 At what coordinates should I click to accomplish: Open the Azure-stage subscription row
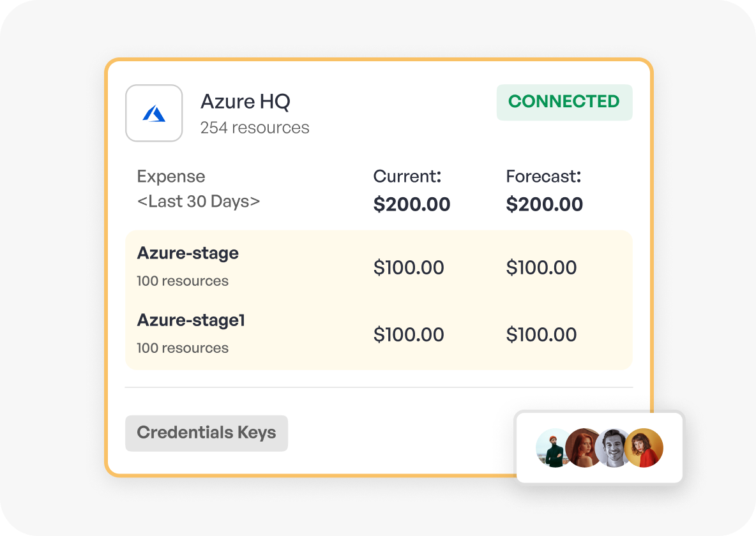click(x=379, y=267)
